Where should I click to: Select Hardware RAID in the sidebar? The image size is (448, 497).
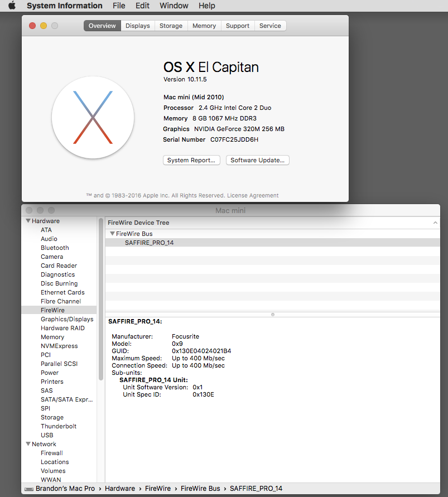click(x=63, y=328)
